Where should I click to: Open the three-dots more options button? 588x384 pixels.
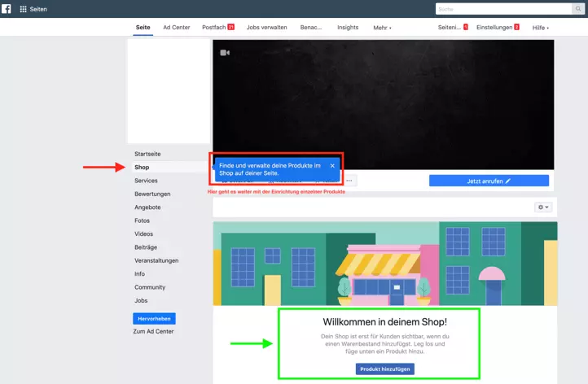(349, 181)
